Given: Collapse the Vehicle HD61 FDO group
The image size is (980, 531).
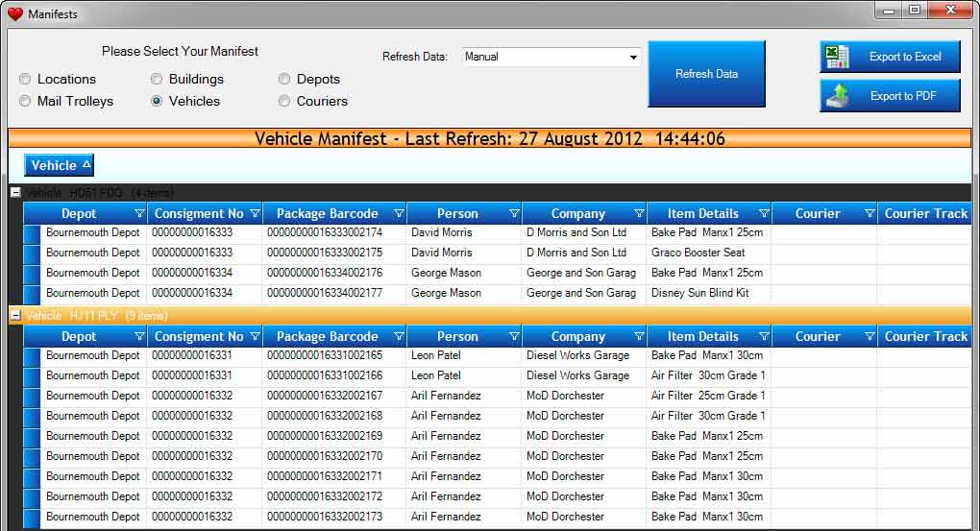Looking at the screenshot, I should pos(15,193).
